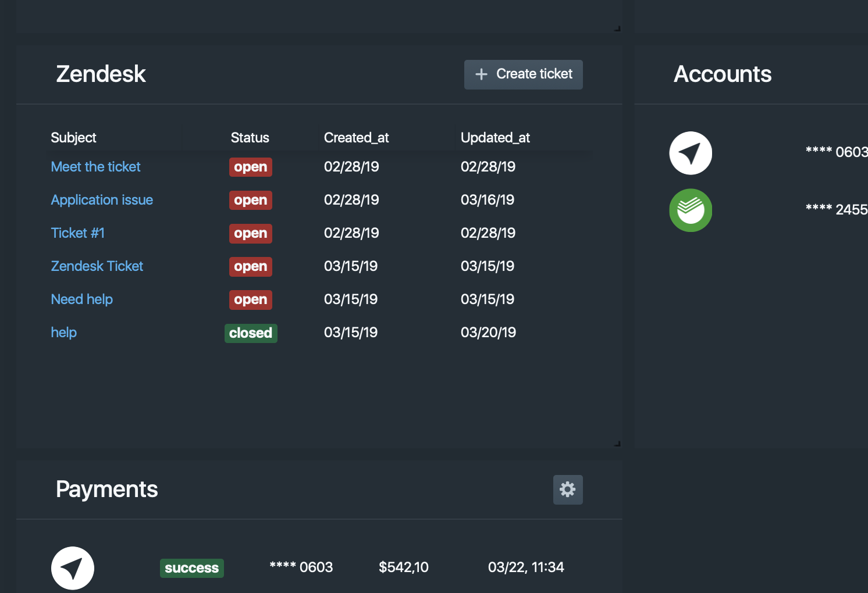Click the white arrow account icon in Accounts
The width and height of the screenshot is (868, 593).
(x=691, y=153)
